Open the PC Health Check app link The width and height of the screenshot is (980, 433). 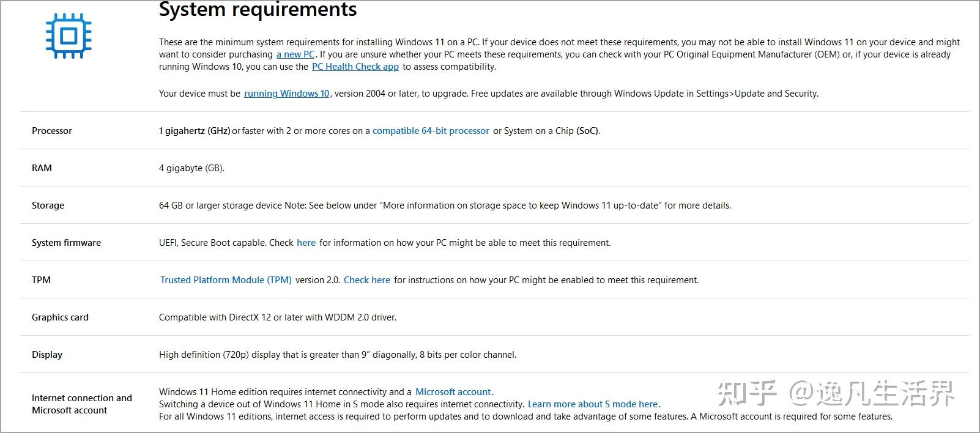click(355, 67)
